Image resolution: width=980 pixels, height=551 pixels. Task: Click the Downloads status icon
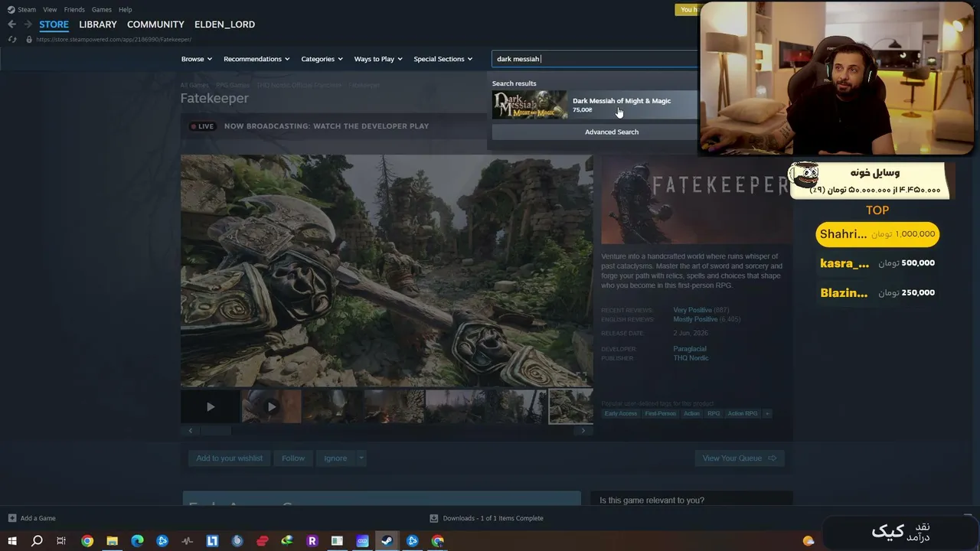click(x=433, y=518)
